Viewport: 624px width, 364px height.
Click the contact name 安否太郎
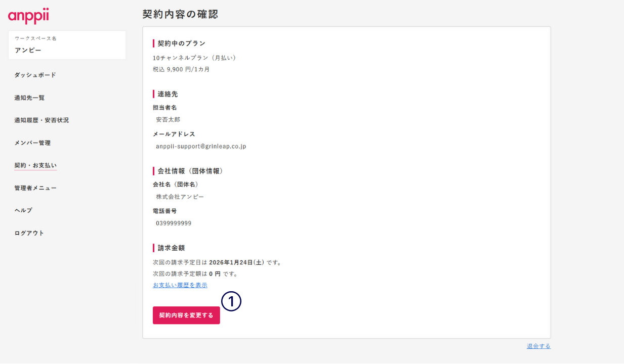tap(168, 120)
